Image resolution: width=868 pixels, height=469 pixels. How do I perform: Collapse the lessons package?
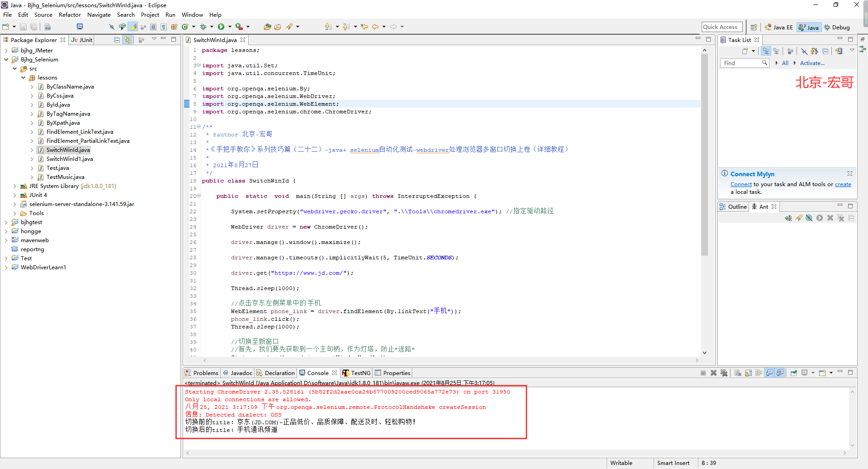(23, 78)
